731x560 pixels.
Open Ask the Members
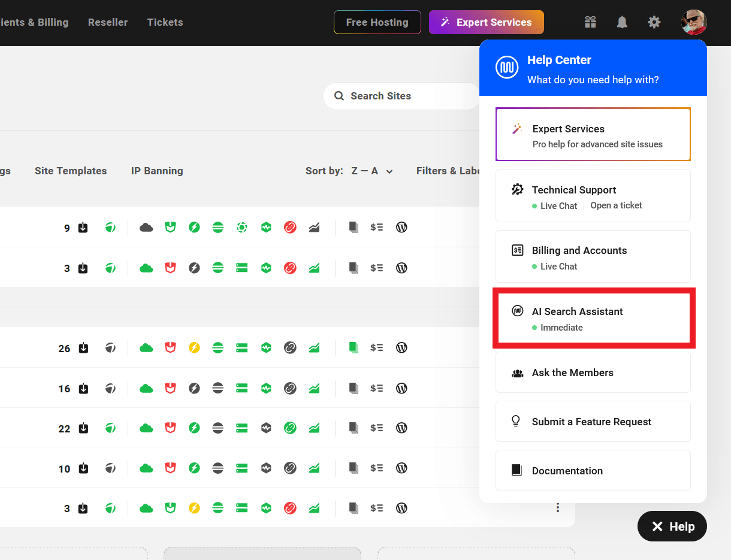click(x=593, y=373)
